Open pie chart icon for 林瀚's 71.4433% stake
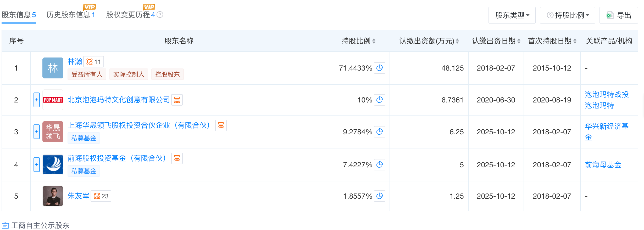 click(x=379, y=68)
